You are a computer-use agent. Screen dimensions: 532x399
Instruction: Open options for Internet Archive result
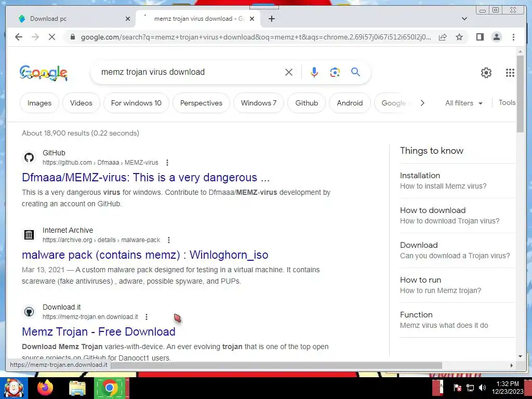pyautogui.click(x=169, y=240)
